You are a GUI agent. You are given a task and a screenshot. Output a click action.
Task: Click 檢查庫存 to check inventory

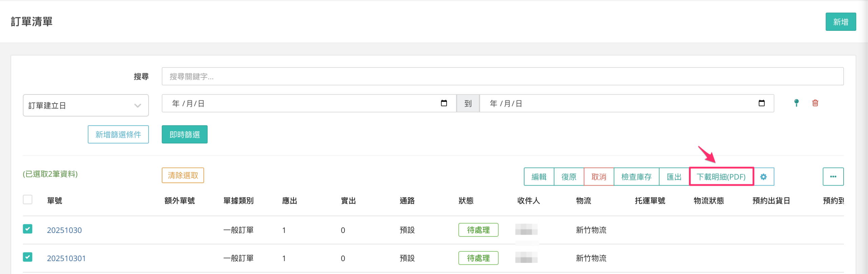[636, 177]
